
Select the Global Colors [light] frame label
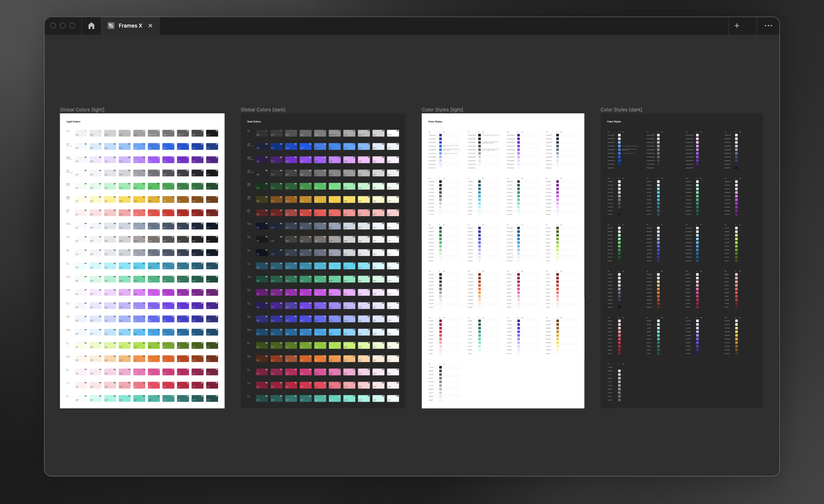point(82,110)
